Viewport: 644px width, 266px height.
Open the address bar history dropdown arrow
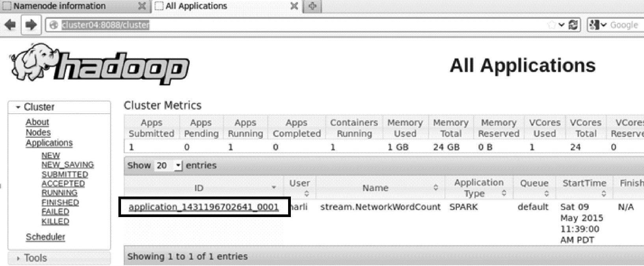pos(562,25)
